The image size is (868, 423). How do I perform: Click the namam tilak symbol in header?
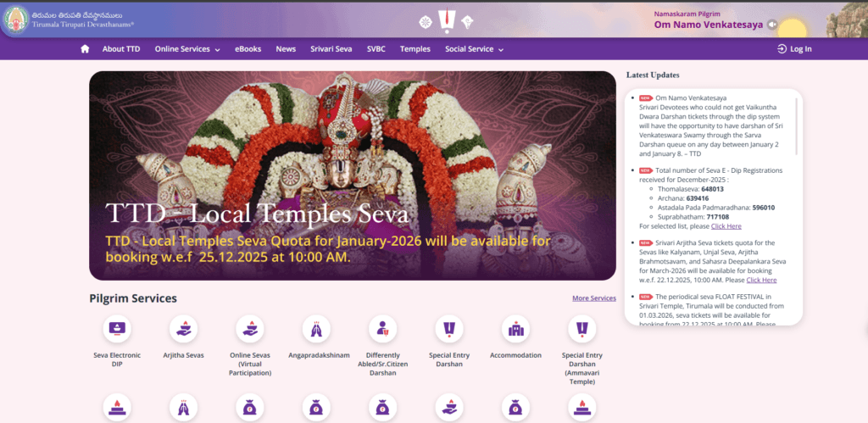coord(446,21)
